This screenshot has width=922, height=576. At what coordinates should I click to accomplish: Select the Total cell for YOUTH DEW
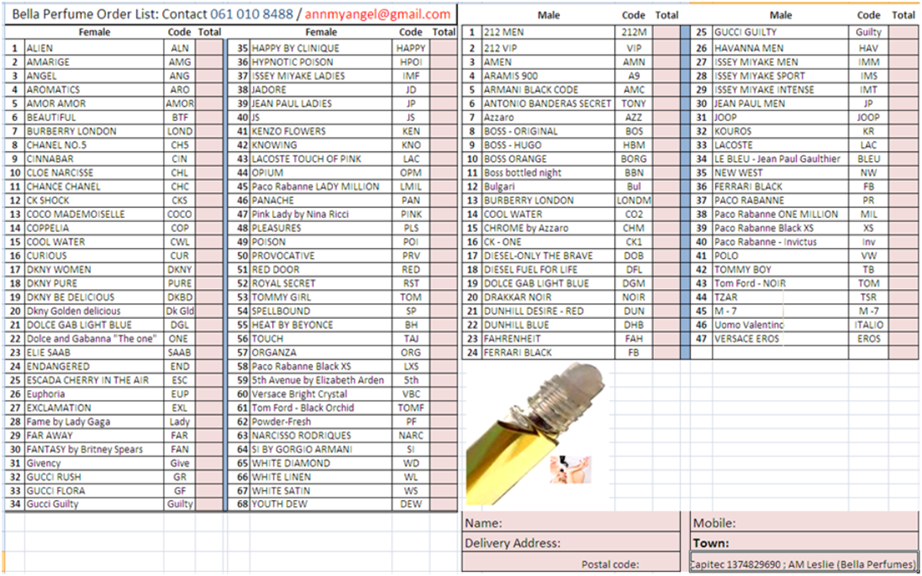point(443,504)
